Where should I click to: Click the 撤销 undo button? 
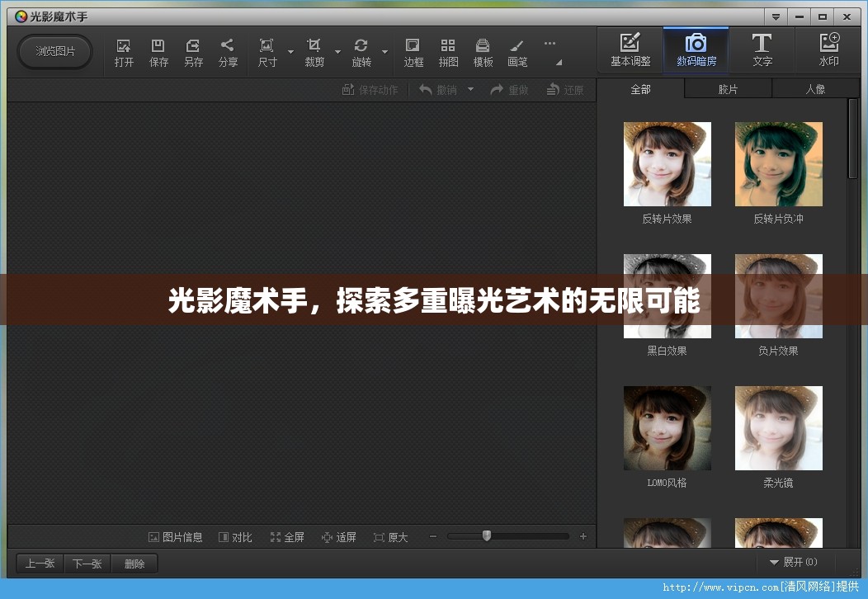[438, 90]
